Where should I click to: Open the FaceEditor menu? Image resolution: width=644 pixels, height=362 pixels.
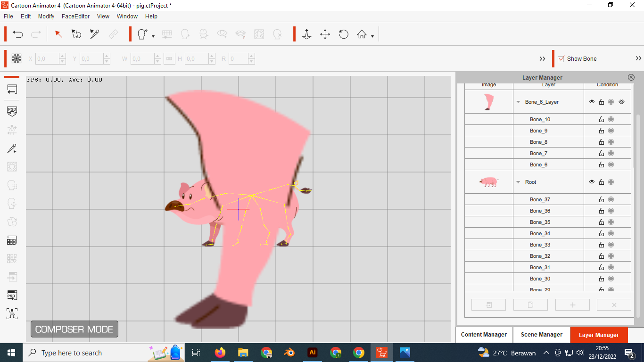point(75,16)
